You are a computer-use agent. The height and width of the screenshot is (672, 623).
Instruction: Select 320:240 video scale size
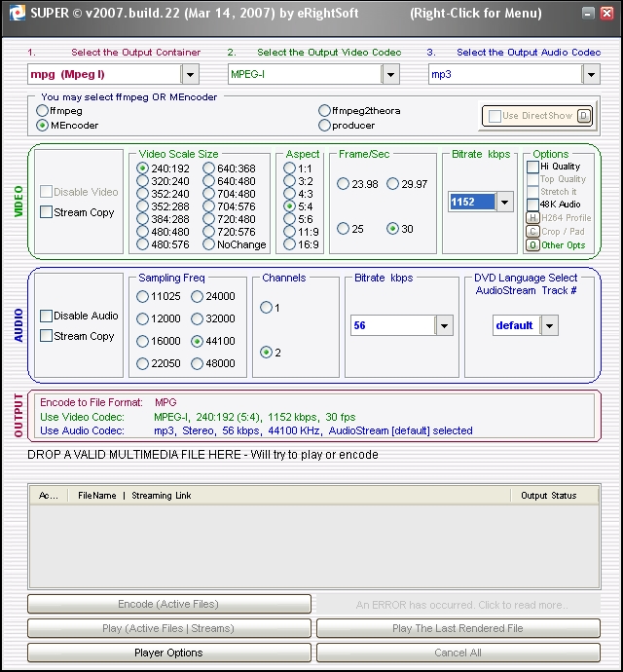pos(143,181)
